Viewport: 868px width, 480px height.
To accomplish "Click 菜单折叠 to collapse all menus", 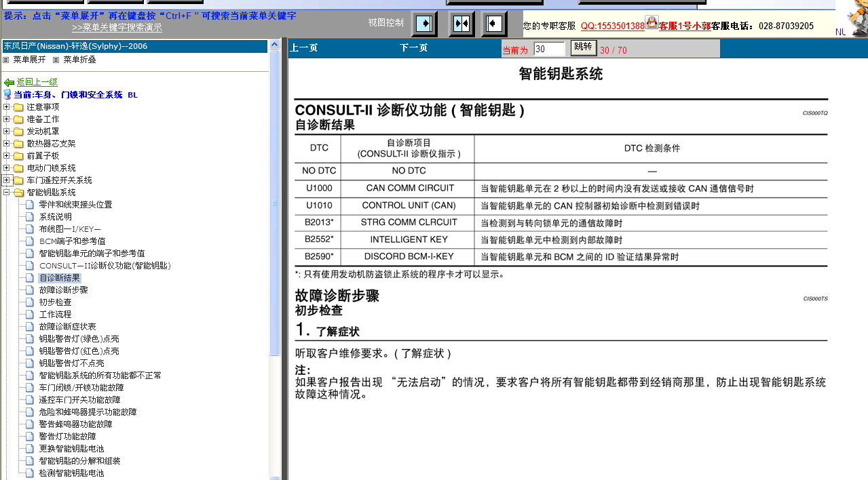I will pos(79,60).
